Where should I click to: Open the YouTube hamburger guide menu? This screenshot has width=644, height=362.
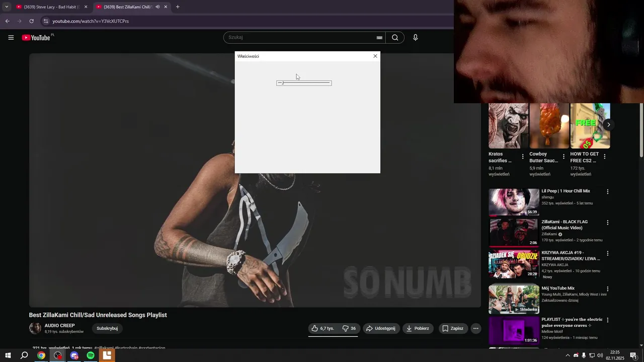click(11, 38)
